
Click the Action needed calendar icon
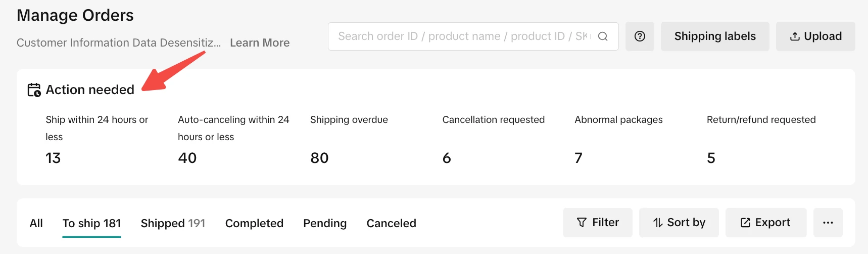34,90
